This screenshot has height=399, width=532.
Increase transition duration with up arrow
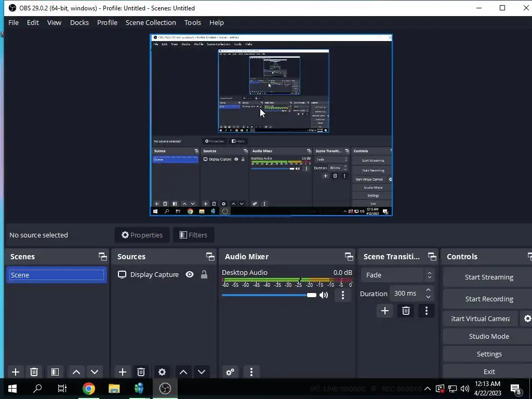428,290
